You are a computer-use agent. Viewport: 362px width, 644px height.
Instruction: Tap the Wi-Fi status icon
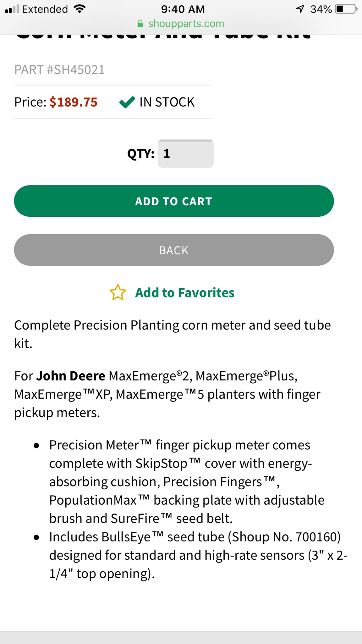[x=80, y=9]
